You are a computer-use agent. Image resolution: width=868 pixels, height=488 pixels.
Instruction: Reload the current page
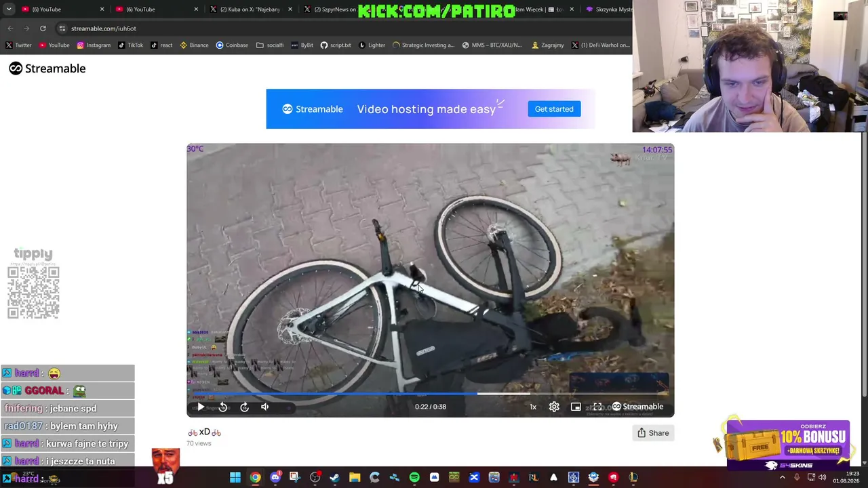[x=43, y=28]
